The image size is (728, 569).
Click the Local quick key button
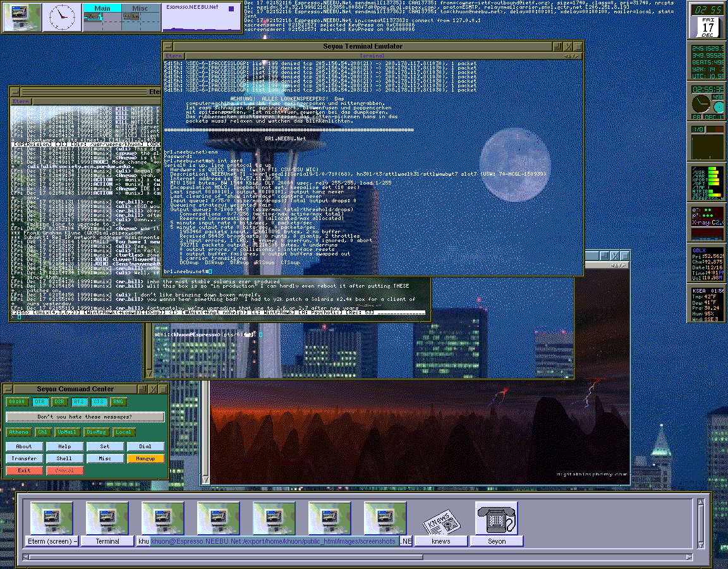(x=123, y=432)
